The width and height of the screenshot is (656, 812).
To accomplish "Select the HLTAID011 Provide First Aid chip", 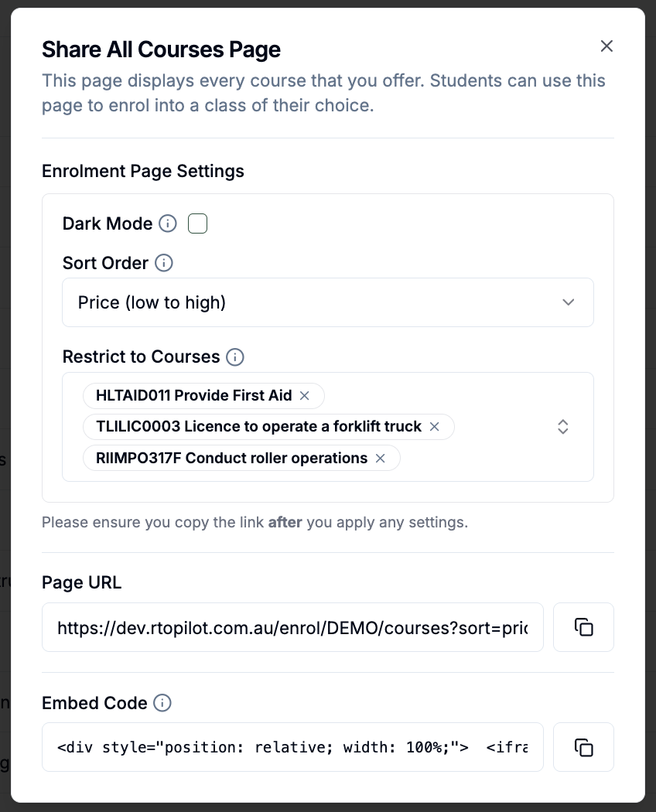I will pyautogui.click(x=194, y=396).
